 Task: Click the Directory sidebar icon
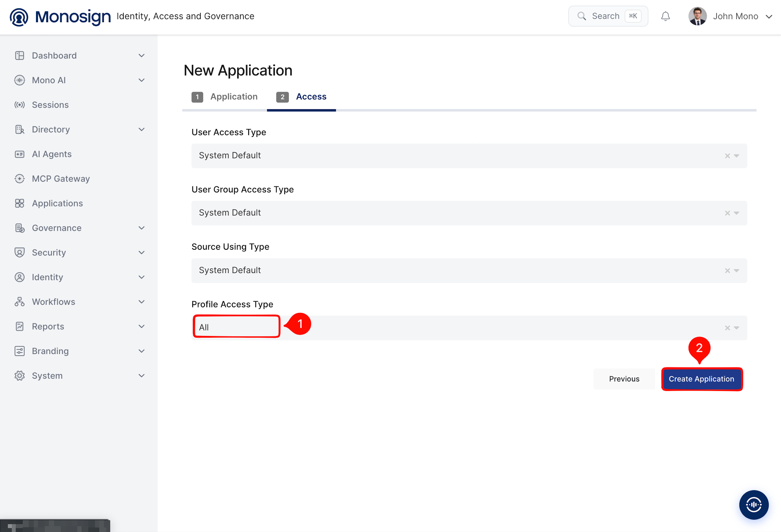pyautogui.click(x=19, y=129)
